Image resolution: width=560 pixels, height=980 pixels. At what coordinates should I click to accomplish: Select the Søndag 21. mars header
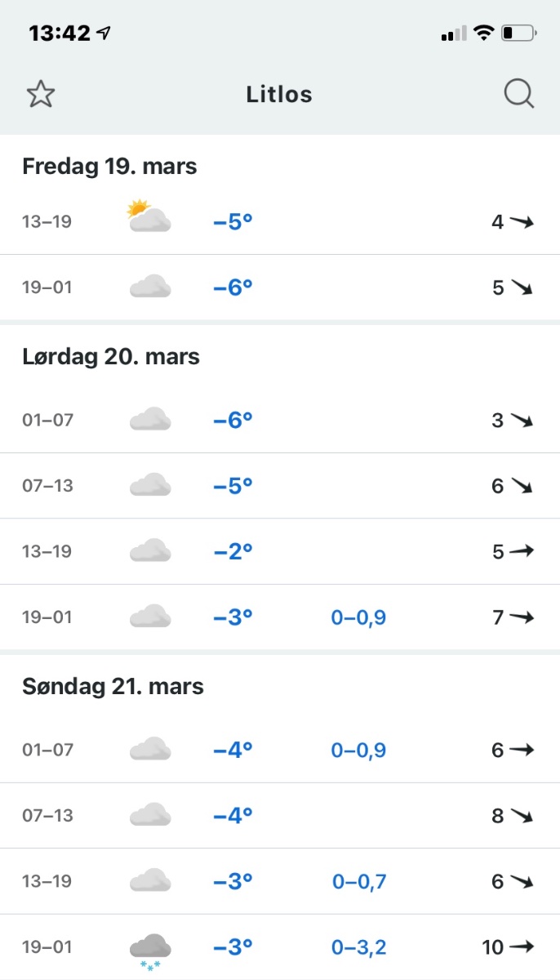pyautogui.click(x=113, y=687)
